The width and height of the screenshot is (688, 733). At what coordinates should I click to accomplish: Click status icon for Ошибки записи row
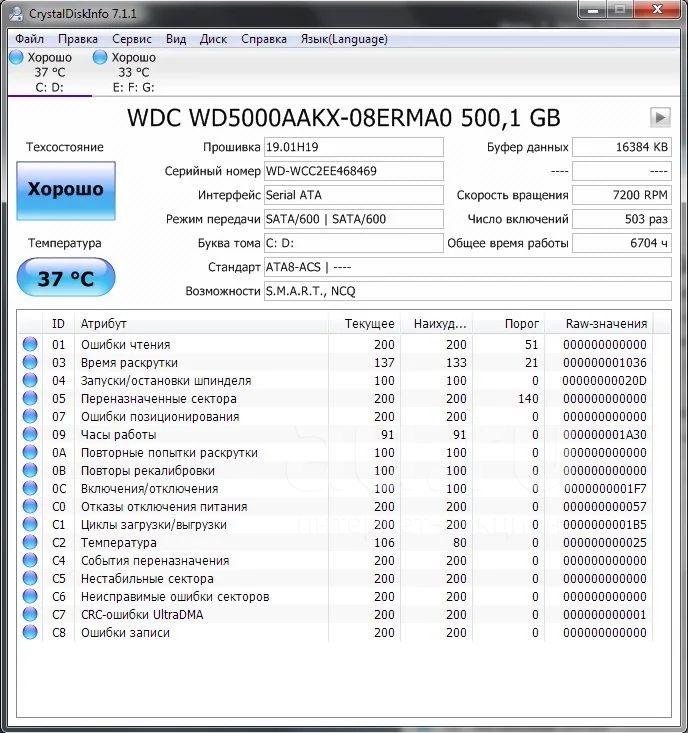[x=30, y=632]
